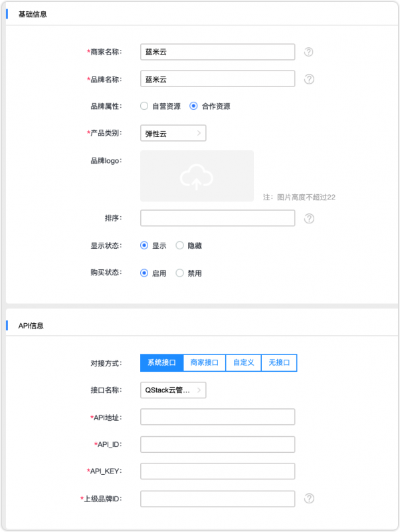Screen dimensions: 400x532
Task: Click help icon beside 上级品牌ID field
Action: 309,499
